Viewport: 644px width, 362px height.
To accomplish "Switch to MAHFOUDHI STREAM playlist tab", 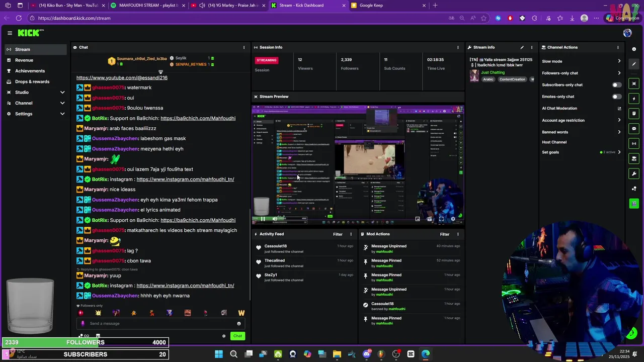I will point(147,6).
